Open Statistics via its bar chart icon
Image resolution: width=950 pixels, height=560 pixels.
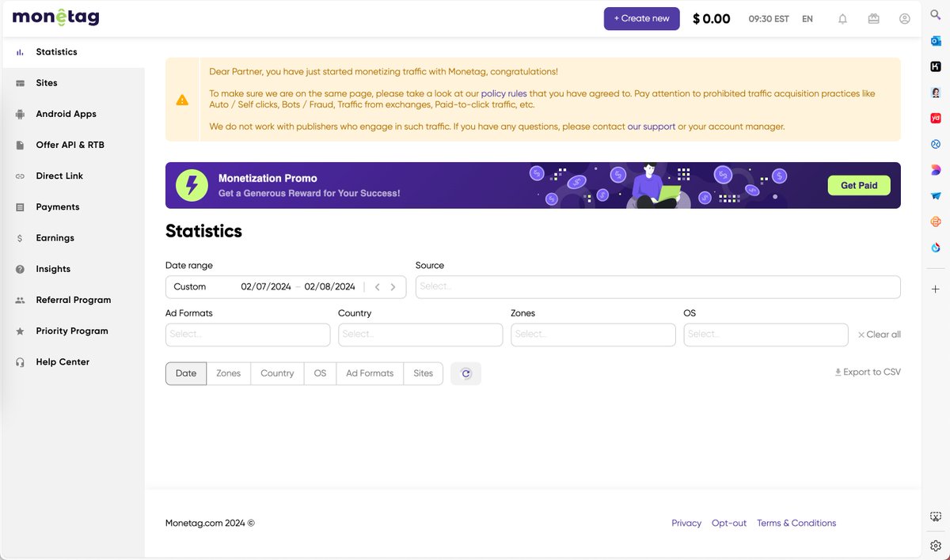click(x=20, y=52)
